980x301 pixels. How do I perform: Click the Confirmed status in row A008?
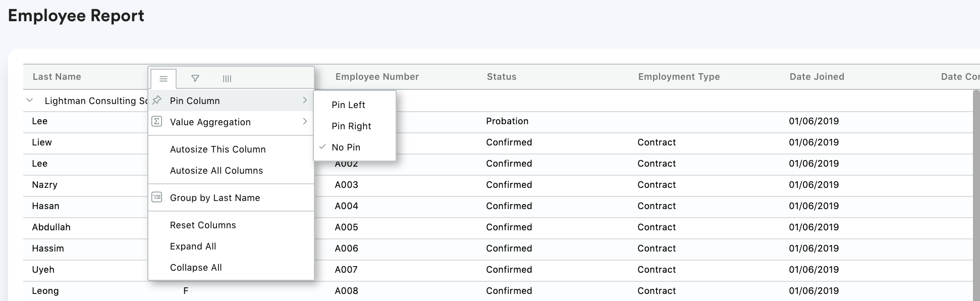[509, 291]
